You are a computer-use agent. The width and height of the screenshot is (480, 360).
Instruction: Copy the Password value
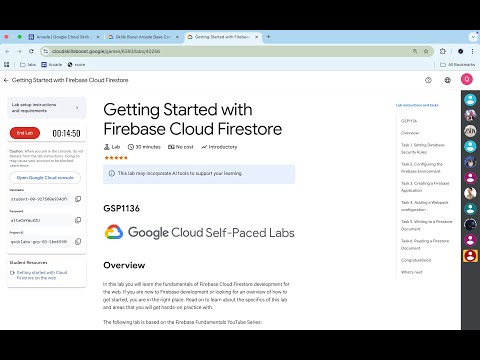(78, 220)
